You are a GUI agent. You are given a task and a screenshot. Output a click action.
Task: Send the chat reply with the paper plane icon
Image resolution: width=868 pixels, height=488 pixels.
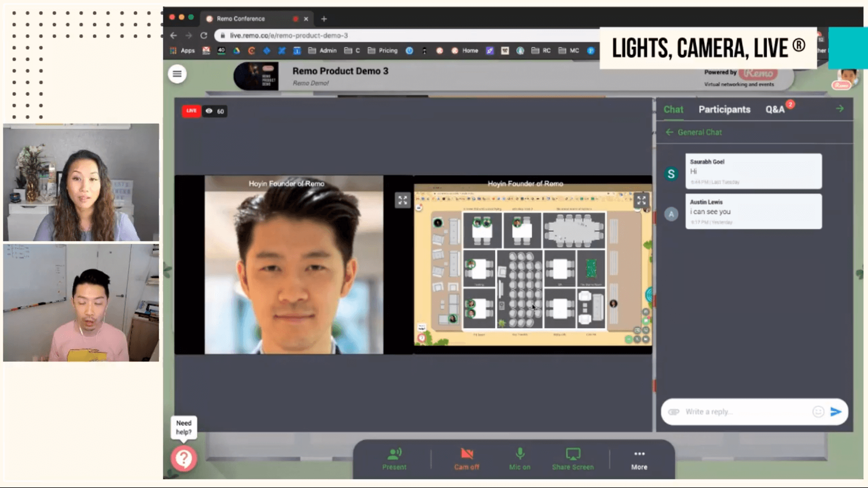coord(836,411)
